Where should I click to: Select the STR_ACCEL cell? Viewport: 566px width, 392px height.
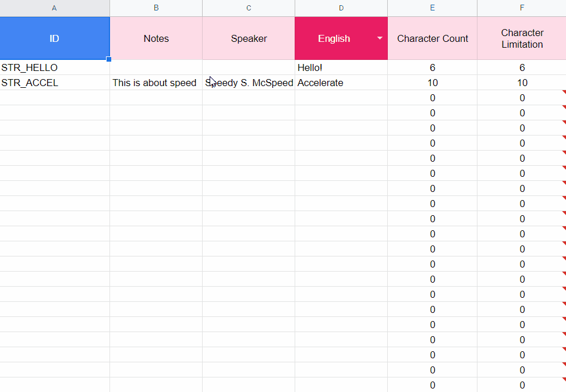click(x=55, y=83)
